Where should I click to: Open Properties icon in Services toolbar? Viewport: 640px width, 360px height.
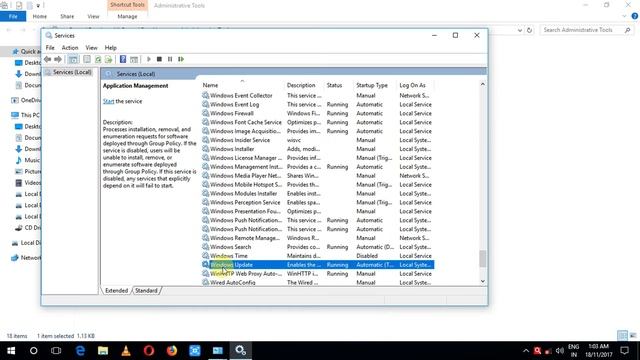coord(87,59)
